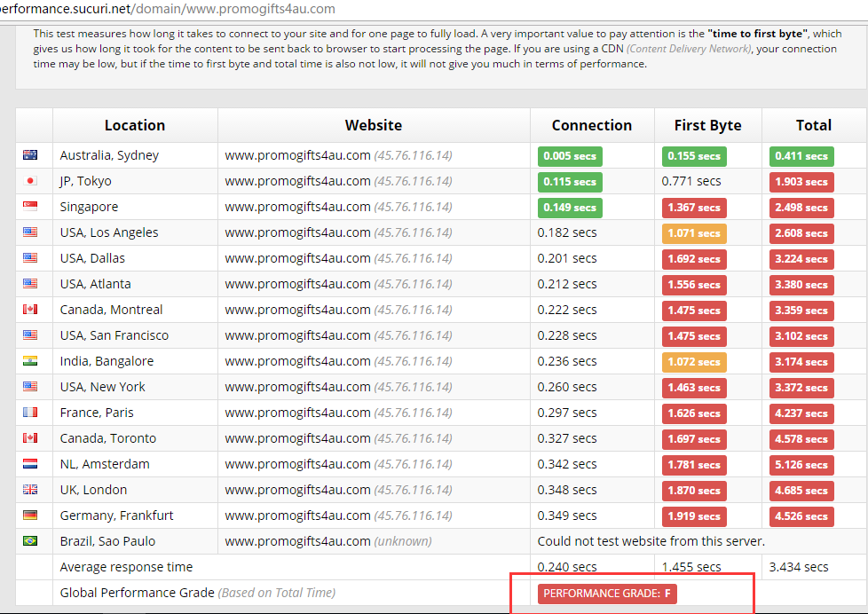Click the Total column header
This screenshot has width=868, height=614.
814,125
